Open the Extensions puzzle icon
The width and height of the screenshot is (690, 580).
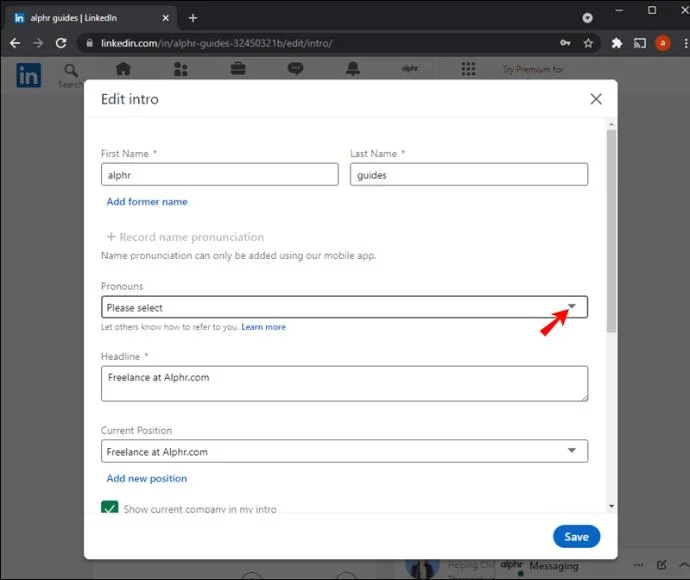tap(617, 43)
